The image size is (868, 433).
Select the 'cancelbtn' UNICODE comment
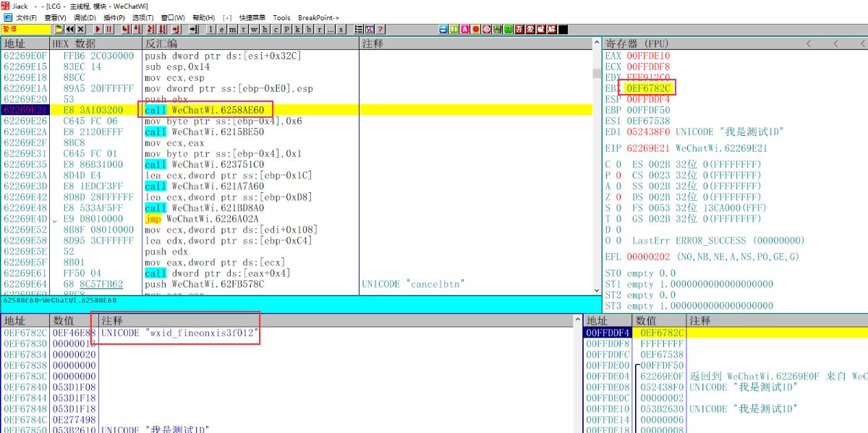pyautogui.click(x=413, y=284)
